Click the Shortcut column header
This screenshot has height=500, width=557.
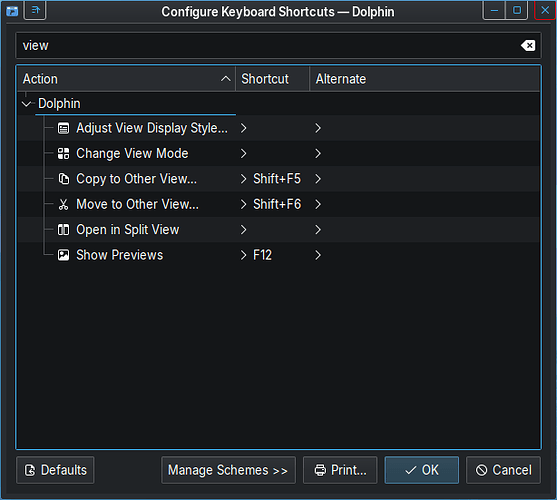(272, 79)
